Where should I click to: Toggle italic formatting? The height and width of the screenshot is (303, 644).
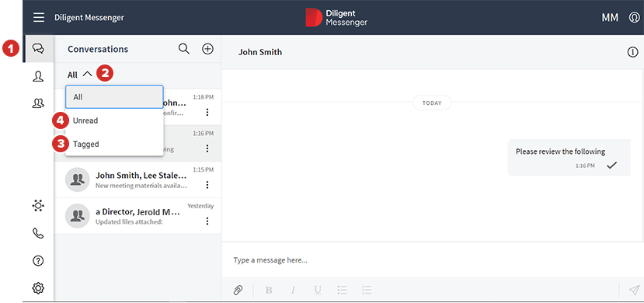pyautogui.click(x=293, y=291)
